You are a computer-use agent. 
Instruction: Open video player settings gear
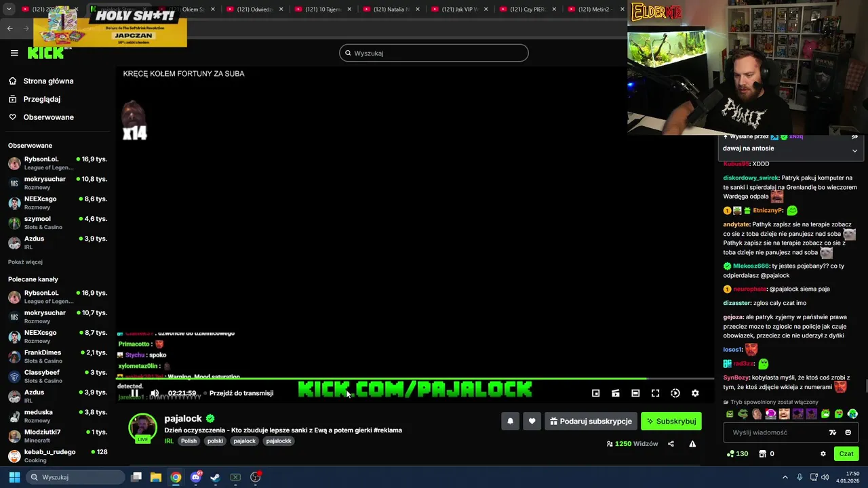(695, 393)
